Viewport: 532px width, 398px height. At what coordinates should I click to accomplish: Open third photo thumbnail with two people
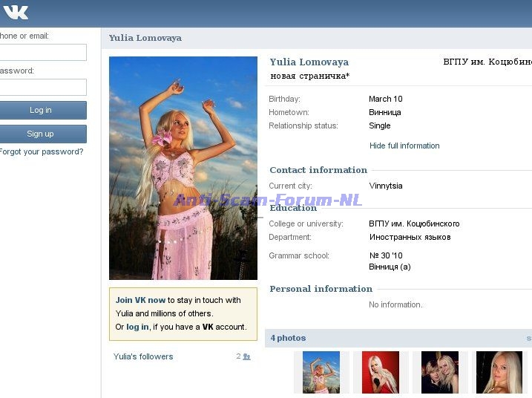(x=440, y=372)
